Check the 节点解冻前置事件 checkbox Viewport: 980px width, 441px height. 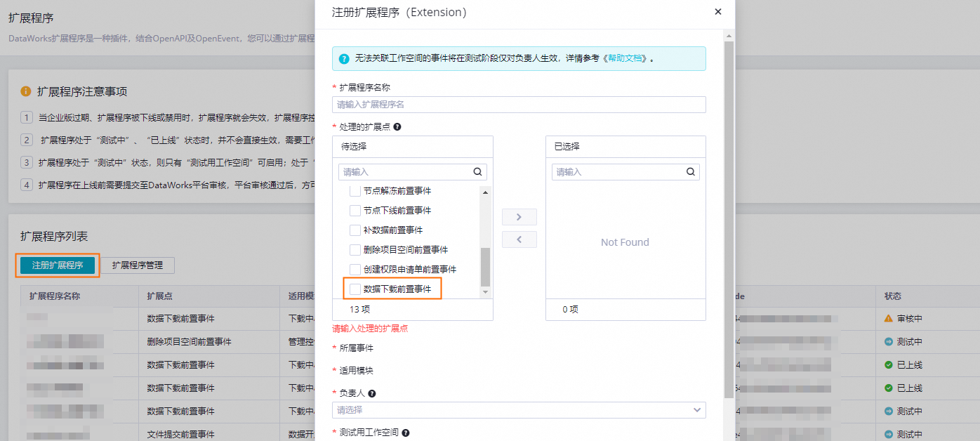[355, 191]
